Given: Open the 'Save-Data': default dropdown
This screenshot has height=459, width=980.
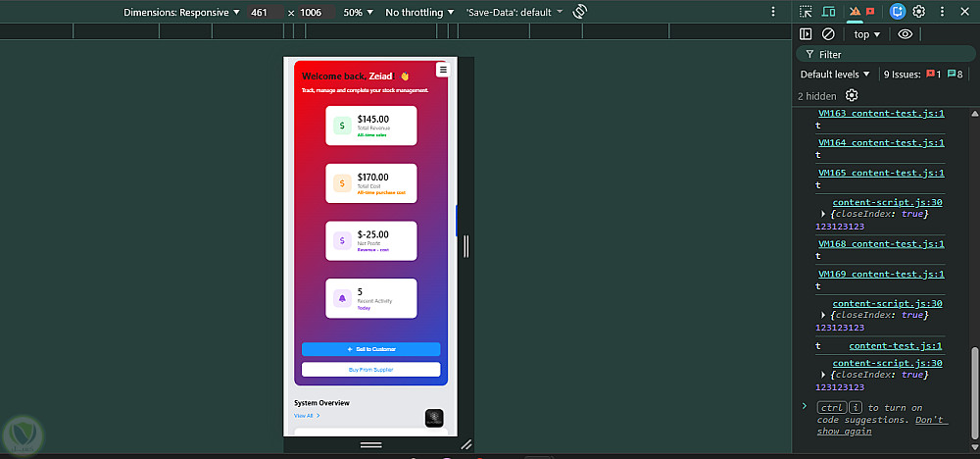Looking at the screenshot, I should (x=514, y=13).
